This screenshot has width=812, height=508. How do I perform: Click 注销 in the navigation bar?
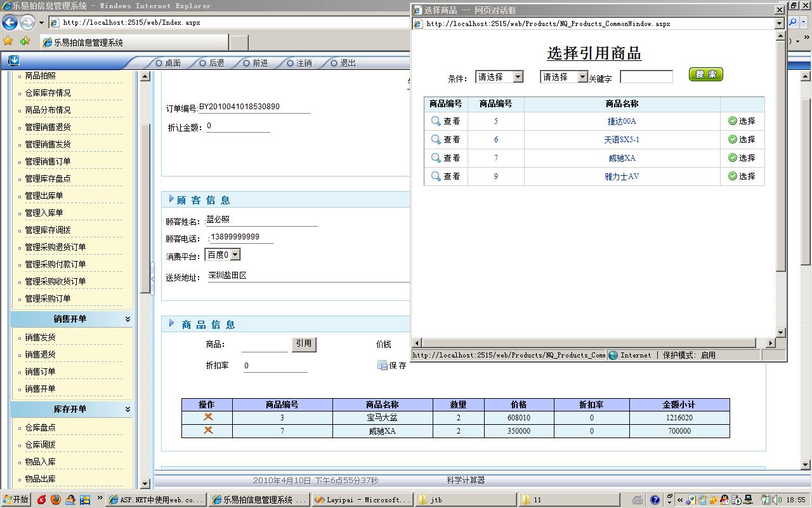click(304, 63)
